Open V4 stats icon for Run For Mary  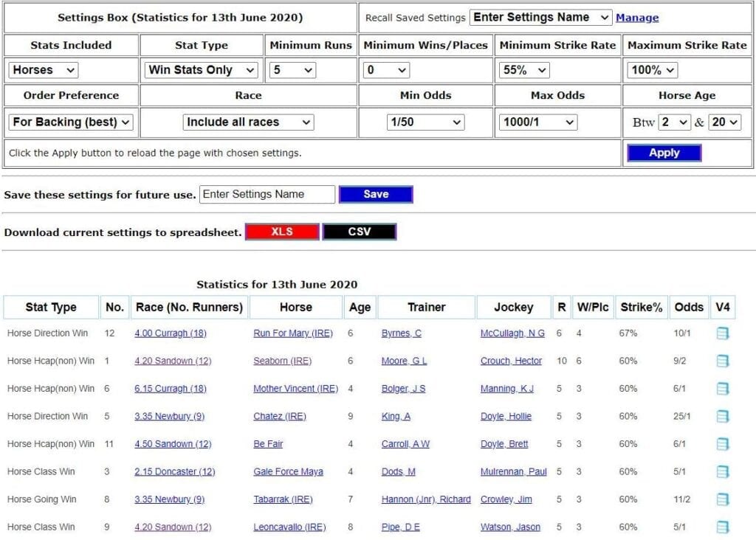[x=722, y=333]
